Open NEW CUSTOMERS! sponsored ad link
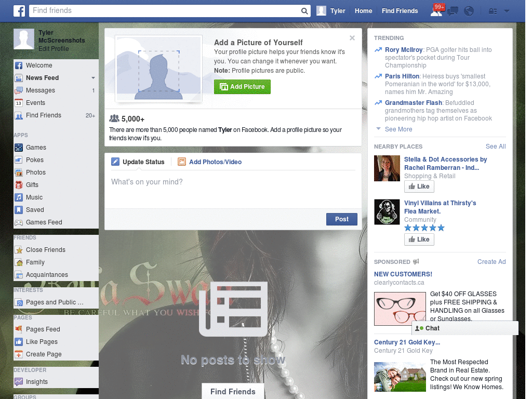This screenshot has width=532, height=399. coord(403,274)
